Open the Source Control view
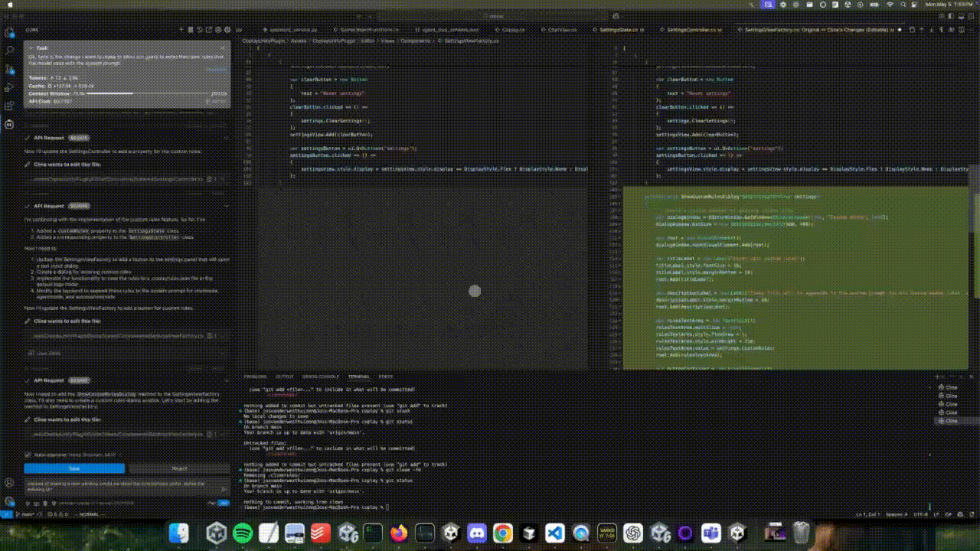This screenshot has height=551, width=980. pos(9,69)
